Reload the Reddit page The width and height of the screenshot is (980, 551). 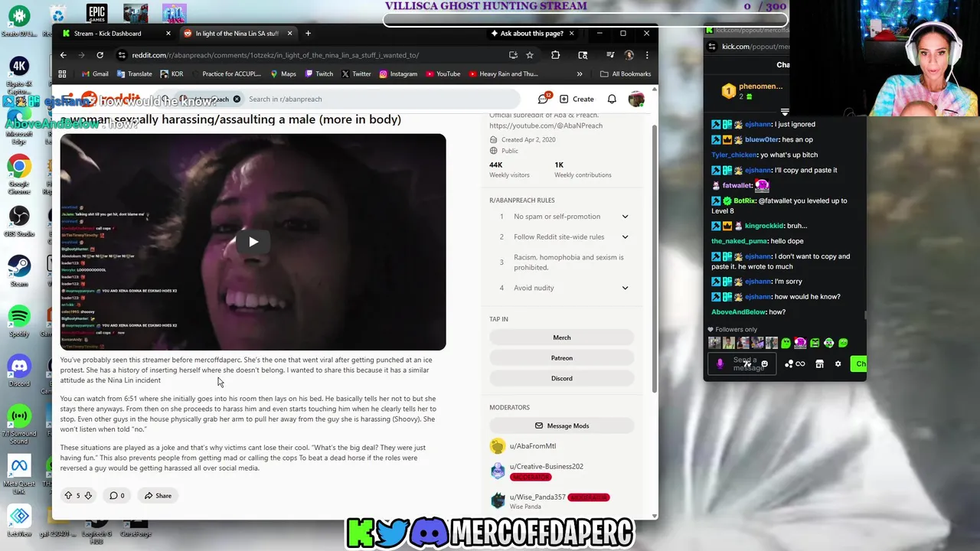click(100, 55)
